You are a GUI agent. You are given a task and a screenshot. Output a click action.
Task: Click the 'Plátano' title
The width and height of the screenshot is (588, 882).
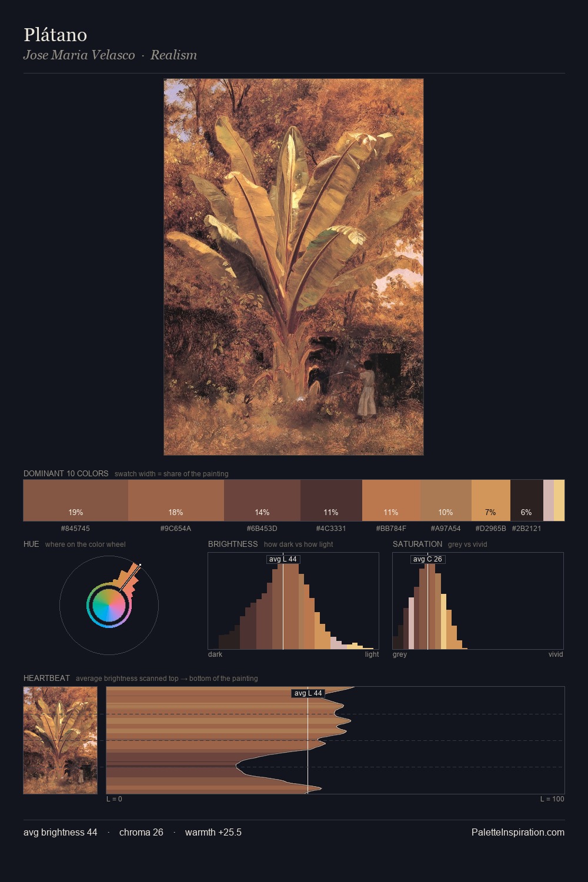[55, 35]
